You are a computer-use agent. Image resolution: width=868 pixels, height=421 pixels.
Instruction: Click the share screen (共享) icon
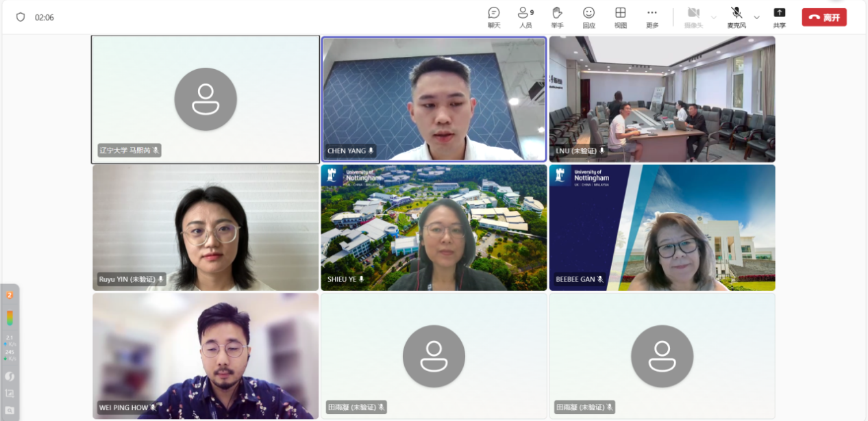779,17
